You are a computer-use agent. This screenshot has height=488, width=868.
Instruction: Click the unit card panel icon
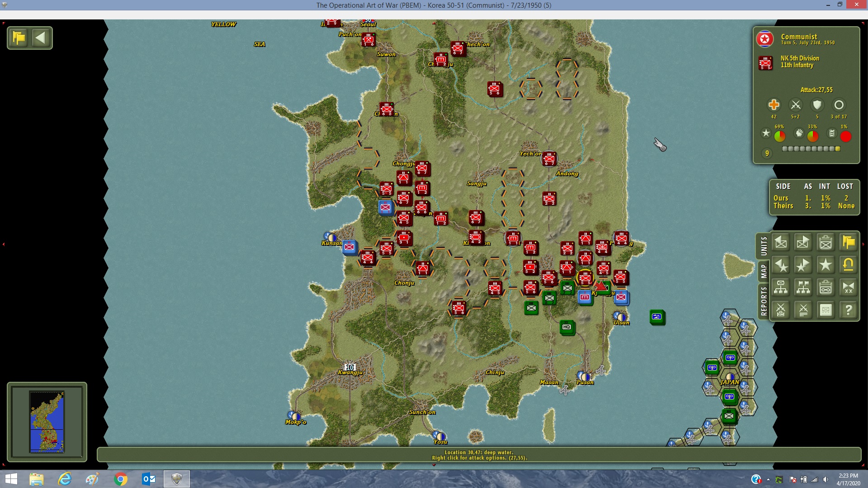(x=826, y=310)
